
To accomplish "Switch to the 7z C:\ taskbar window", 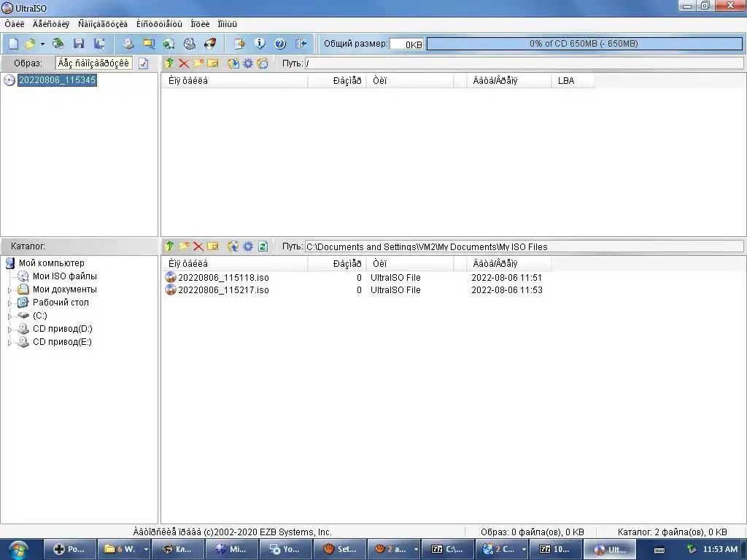I will click(448, 549).
